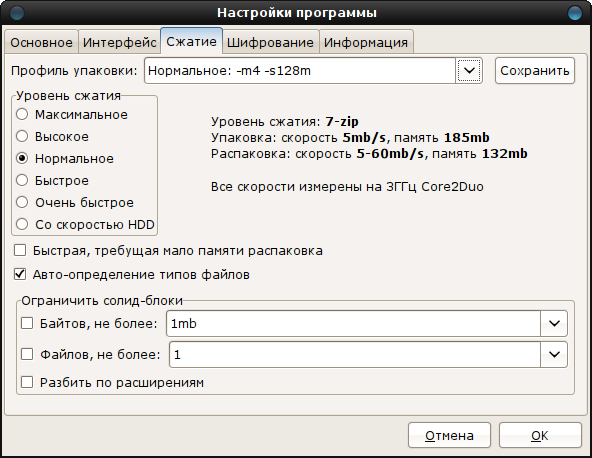Click the files limit field showing 1

(x=355, y=355)
